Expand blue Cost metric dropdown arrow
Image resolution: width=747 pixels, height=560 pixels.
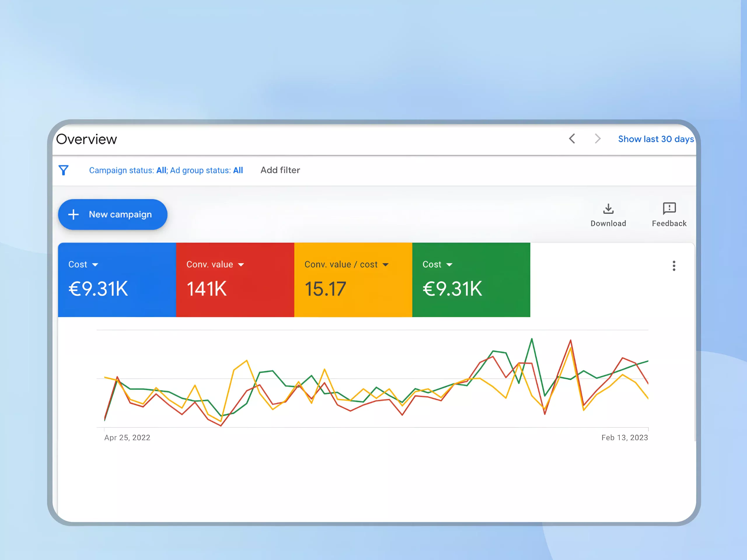coord(95,265)
